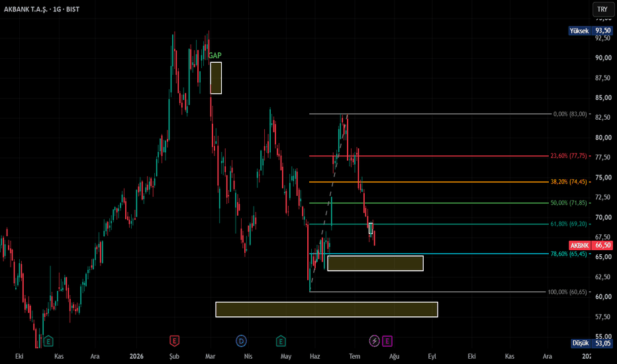Image resolution: width=617 pixels, height=364 pixels.
Task: Click the 2026 year label on time axis
Action: [136, 356]
